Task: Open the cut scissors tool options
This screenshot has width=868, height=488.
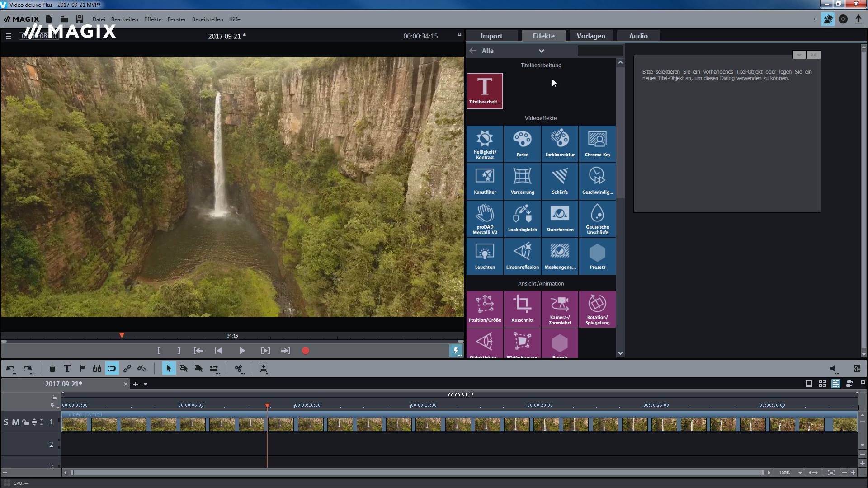Action: [x=239, y=369]
